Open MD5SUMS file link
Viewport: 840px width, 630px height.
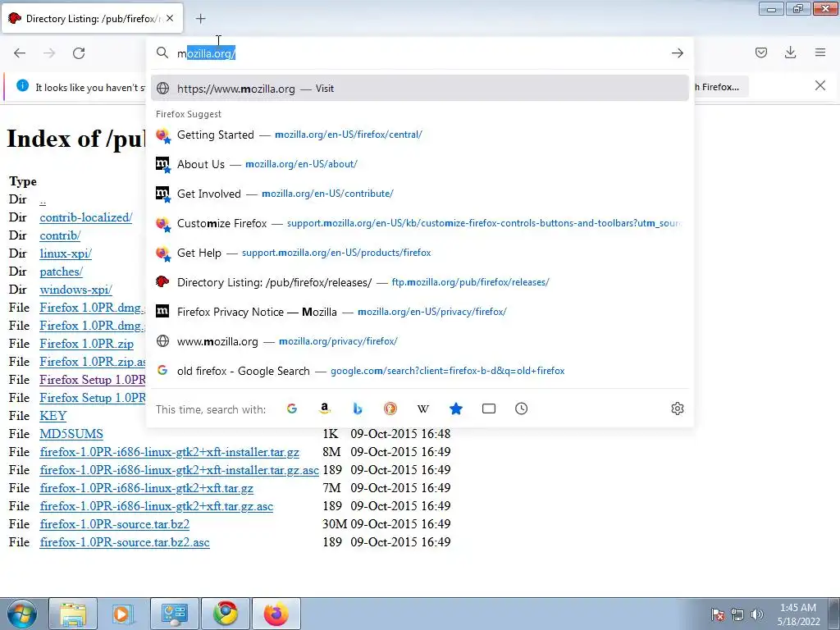tap(71, 434)
